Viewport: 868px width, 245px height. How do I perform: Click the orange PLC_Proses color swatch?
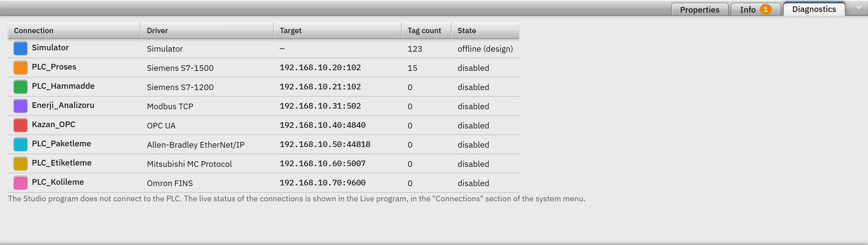tap(21, 68)
